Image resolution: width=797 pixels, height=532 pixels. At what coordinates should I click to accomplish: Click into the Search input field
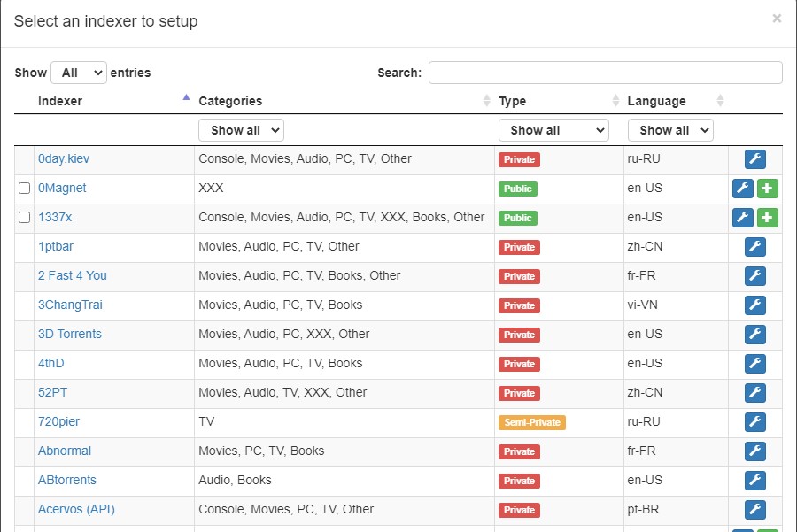click(x=606, y=73)
